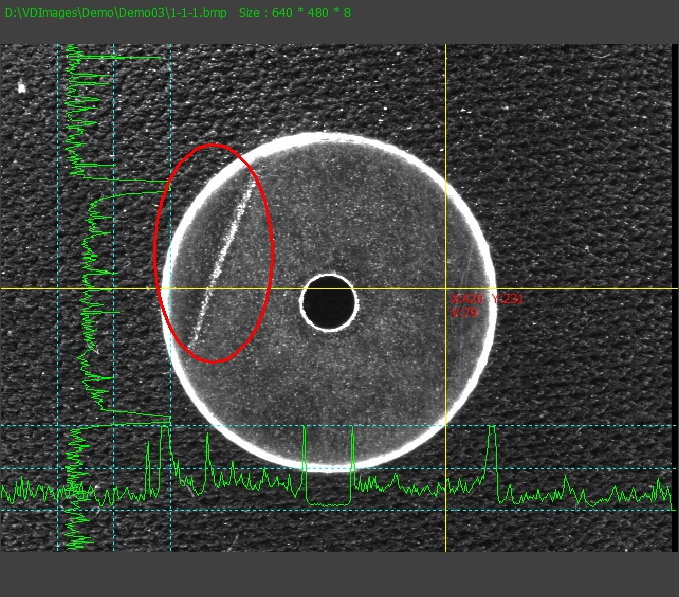The image size is (679, 597).
Task: Click lower end of scratch inside red ellipse
Action: tap(198, 335)
